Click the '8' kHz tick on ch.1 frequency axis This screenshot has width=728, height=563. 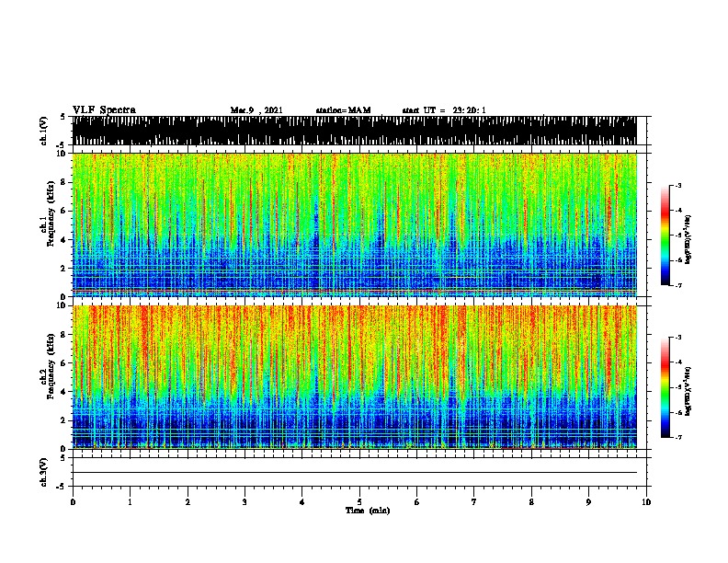[x=64, y=182]
